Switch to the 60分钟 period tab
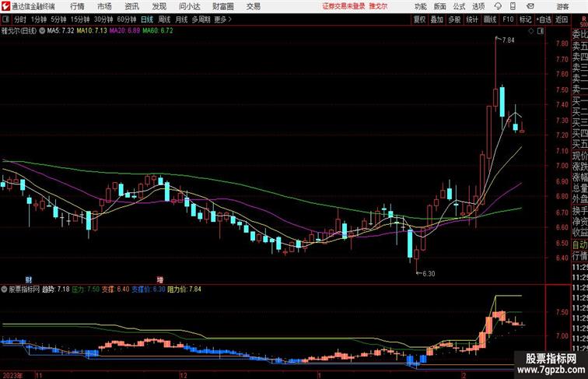The image size is (588, 379). tap(127, 19)
